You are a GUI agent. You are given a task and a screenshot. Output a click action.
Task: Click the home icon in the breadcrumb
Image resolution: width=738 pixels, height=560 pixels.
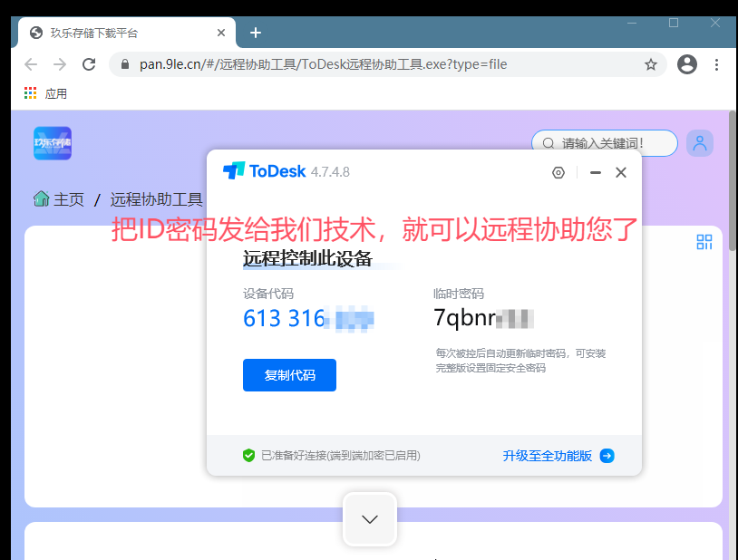42,199
